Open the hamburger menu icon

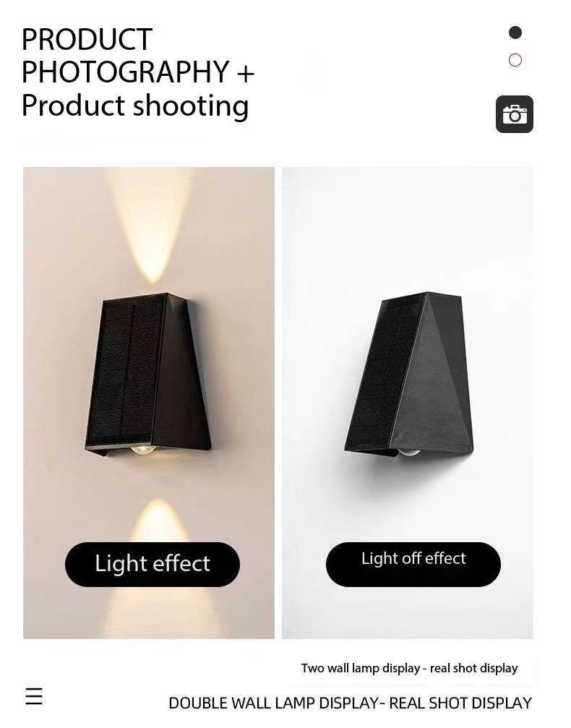33,696
